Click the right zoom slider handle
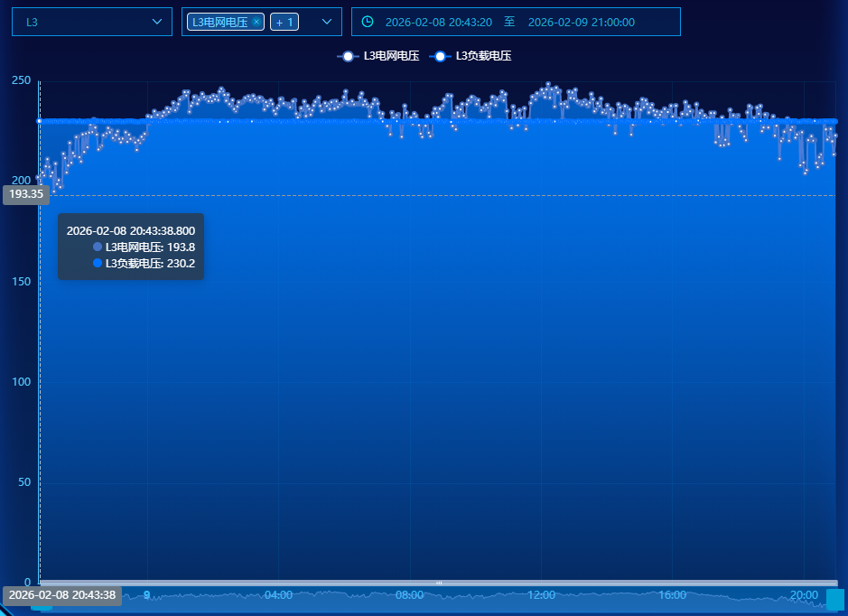The height and width of the screenshot is (616, 848). tap(834, 599)
